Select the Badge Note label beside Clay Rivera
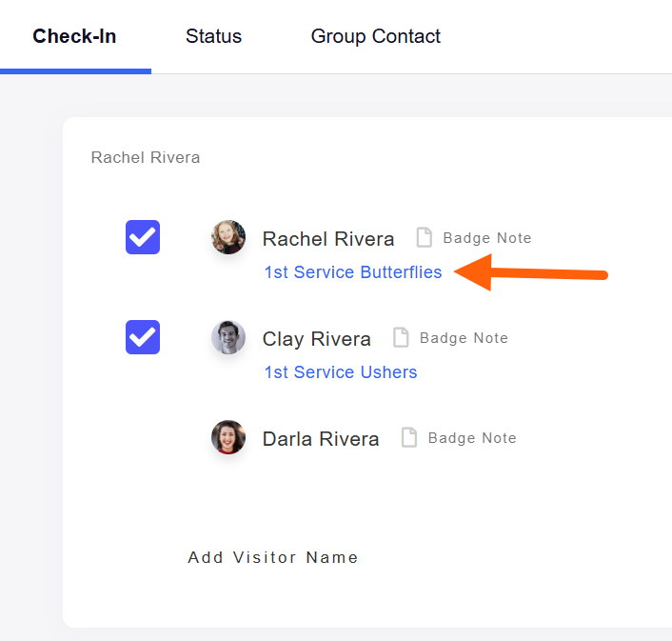Screen dimensions: 672x641 tap(464, 338)
